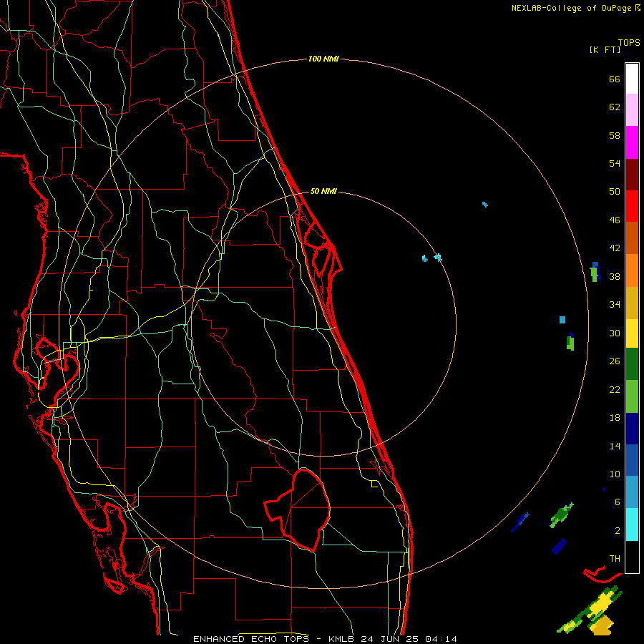Click the ENHANCED ECHO TOPS caption
Viewport: 644px width, 644px height.
click(x=251, y=639)
